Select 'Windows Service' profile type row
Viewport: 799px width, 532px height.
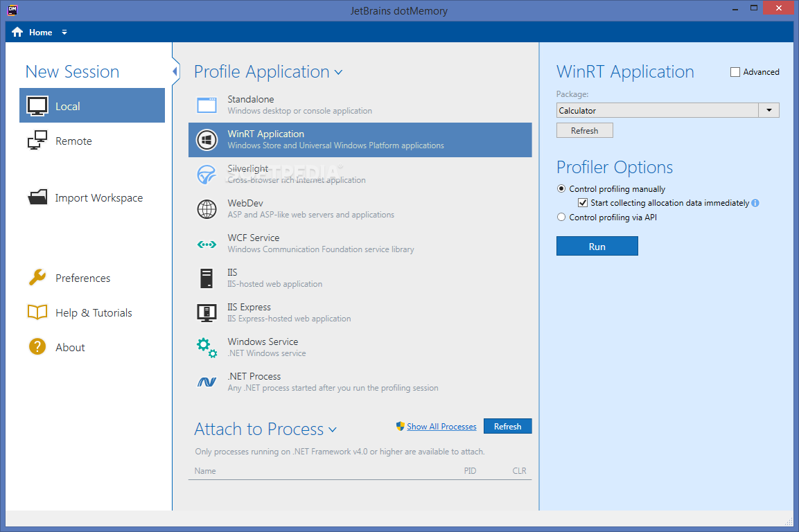(x=360, y=348)
